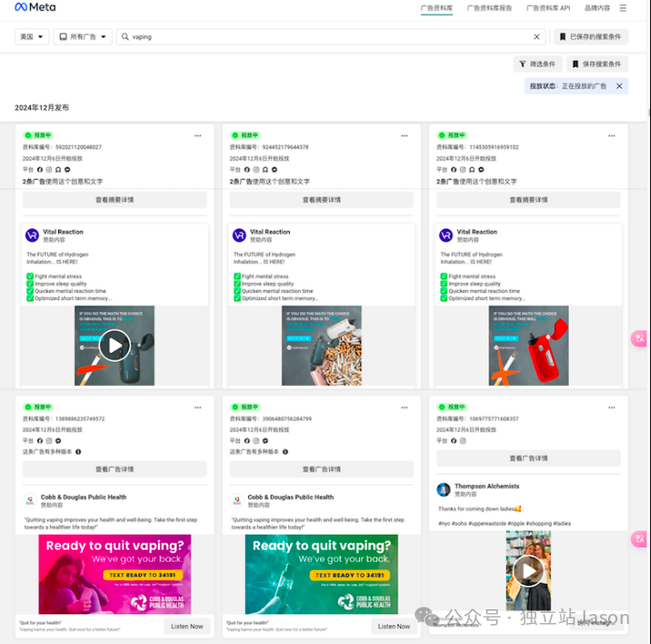
Task: Click Facebook platform icon on ad 592021120048027
Action: [x=40, y=170]
